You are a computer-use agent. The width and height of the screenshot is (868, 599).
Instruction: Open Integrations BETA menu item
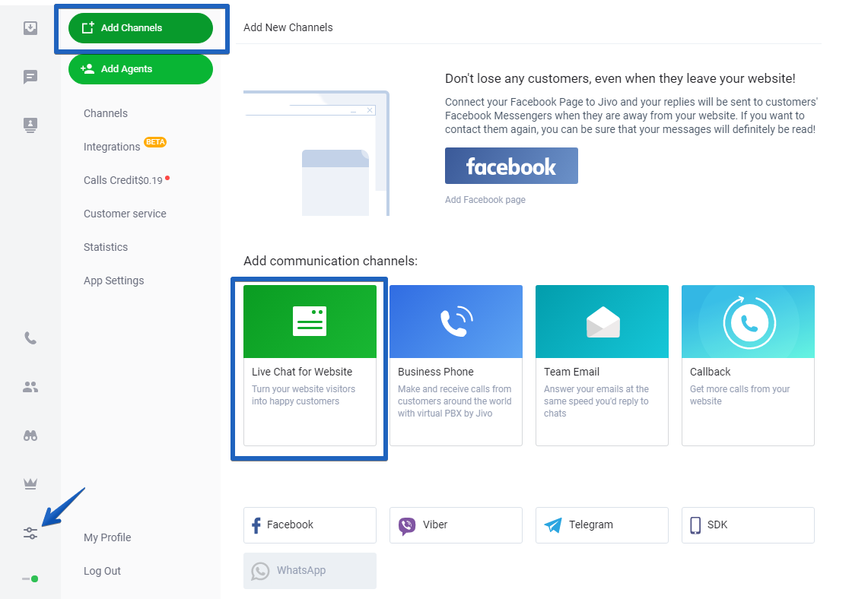pos(125,145)
